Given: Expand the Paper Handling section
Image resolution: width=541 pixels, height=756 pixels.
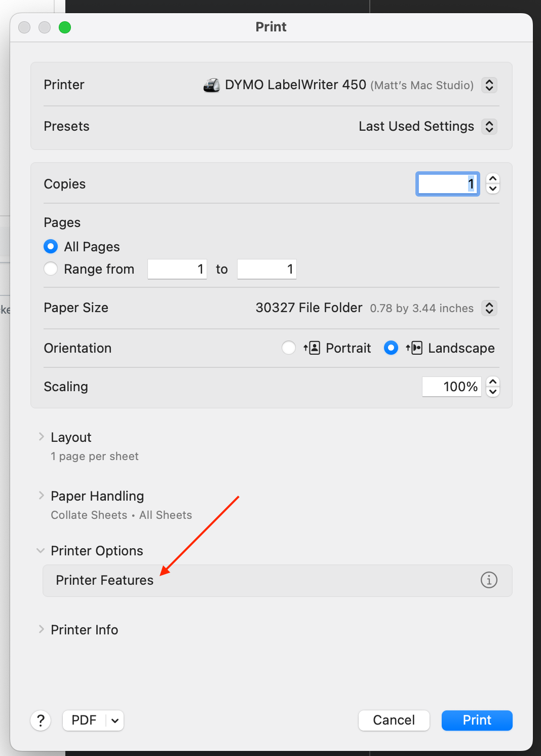Looking at the screenshot, I should 42,496.
